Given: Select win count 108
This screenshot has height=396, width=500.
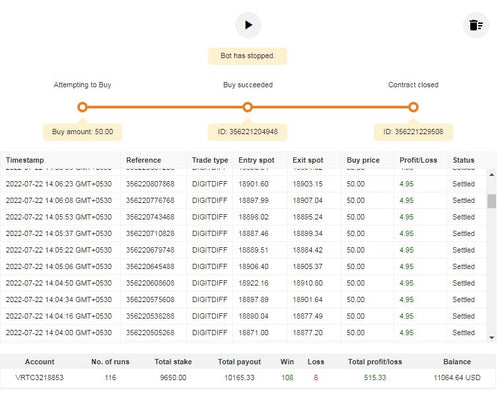Looking at the screenshot, I should click(x=287, y=378).
